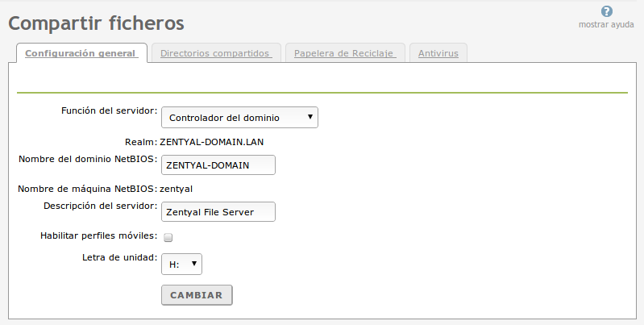Focus the Descripción del servidor text field
This screenshot has width=644, height=325.
tap(218, 211)
